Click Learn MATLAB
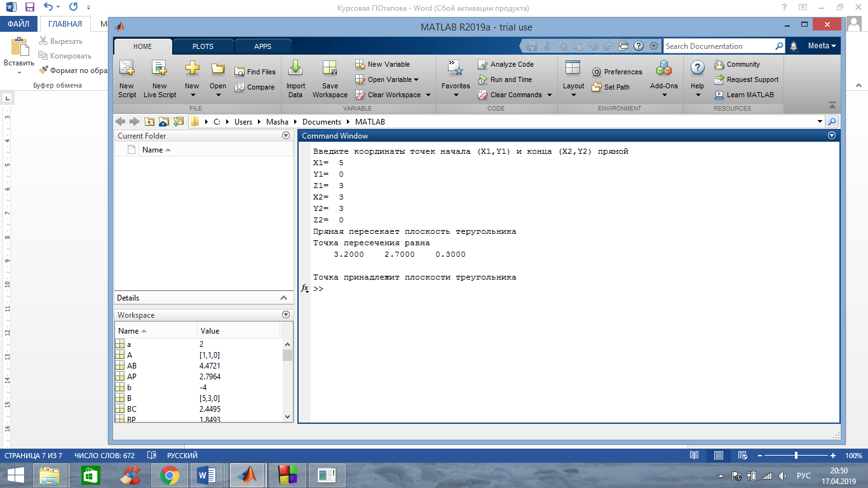Image resolution: width=868 pixels, height=488 pixels. click(743, 95)
